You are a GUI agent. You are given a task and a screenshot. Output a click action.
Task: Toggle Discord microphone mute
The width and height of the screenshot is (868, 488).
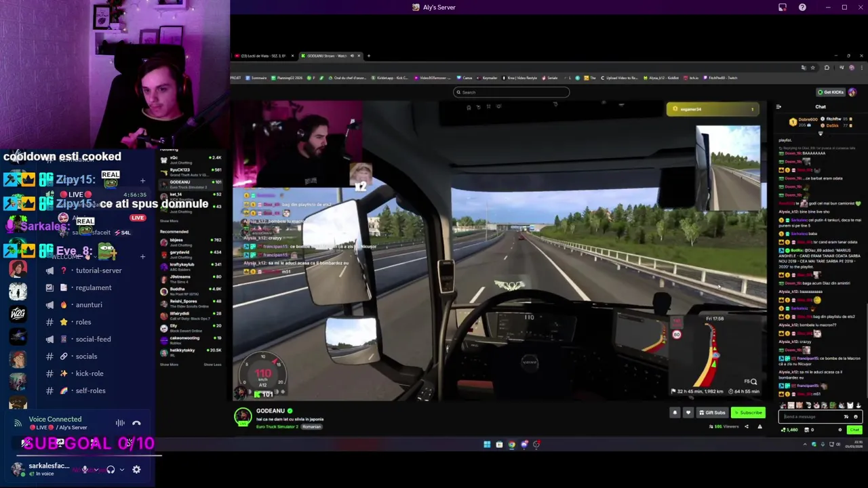point(85,469)
